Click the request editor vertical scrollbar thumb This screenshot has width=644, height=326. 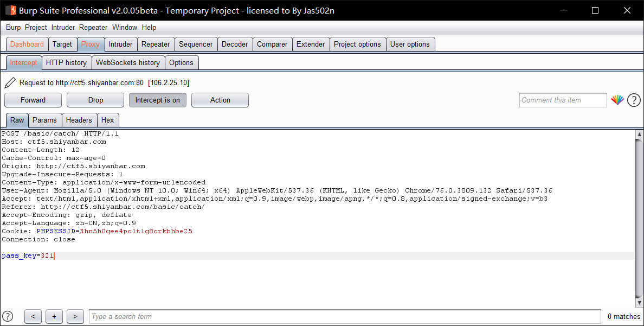640,218
